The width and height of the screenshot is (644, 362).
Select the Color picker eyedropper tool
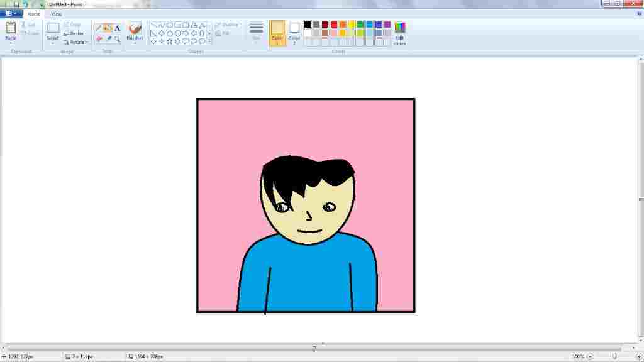click(108, 39)
